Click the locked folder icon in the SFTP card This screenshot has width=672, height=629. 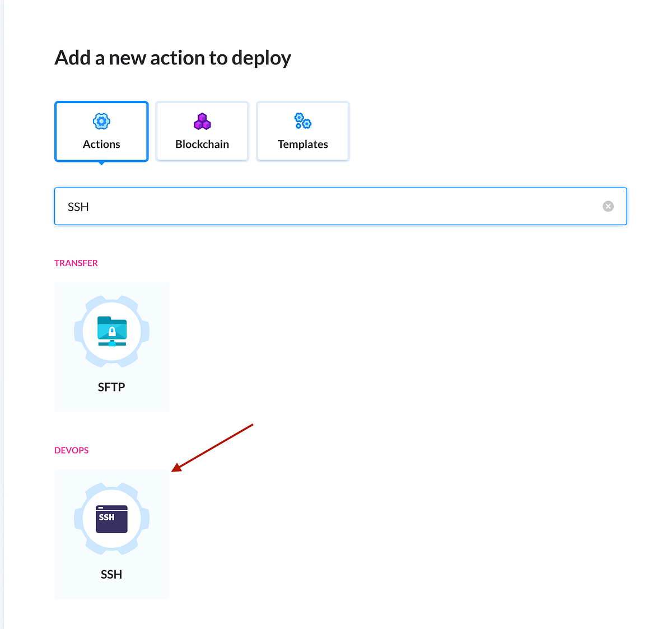(111, 331)
